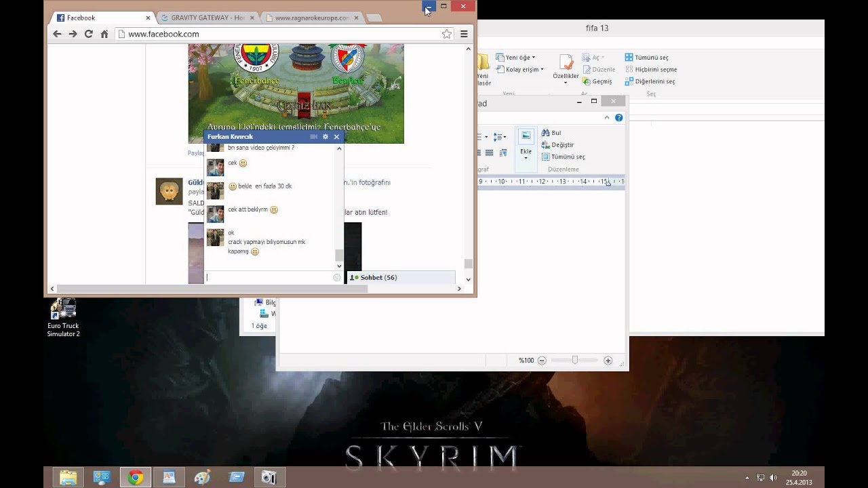Open Geçmiş history in Explorer
868x488 pixels.
point(597,81)
